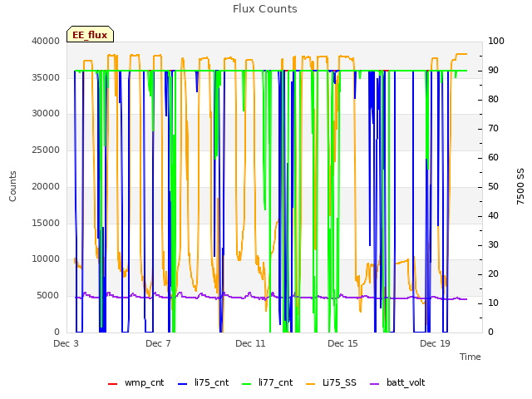The width and height of the screenshot is (532, 399).
Task: Click the Dec 15 x-axis label
Action: point(342,343)
